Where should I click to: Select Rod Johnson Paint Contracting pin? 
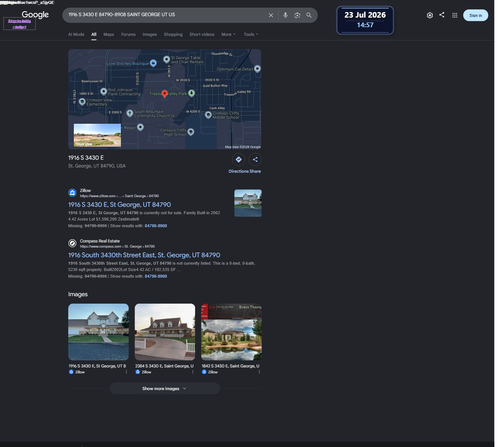pos(104,91)
